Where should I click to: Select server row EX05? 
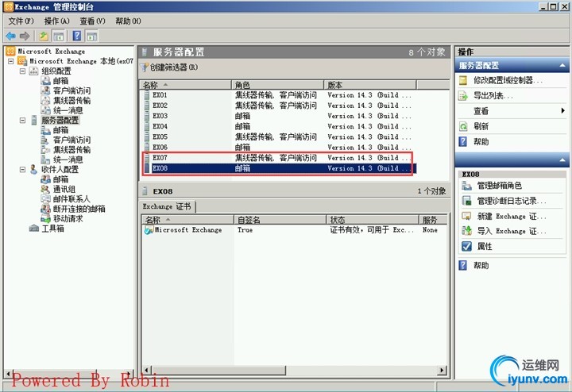coord(278,137)
